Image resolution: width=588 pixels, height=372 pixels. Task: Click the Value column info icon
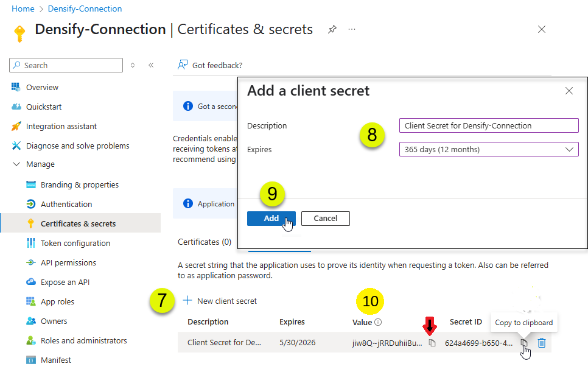(378, 322)
